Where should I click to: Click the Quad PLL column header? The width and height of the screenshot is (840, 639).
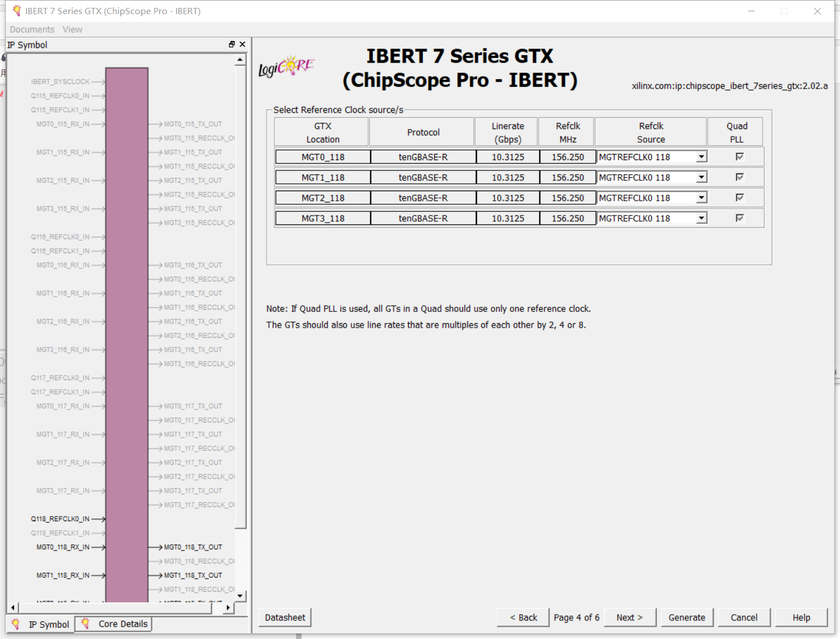click(x=736, y=132)
